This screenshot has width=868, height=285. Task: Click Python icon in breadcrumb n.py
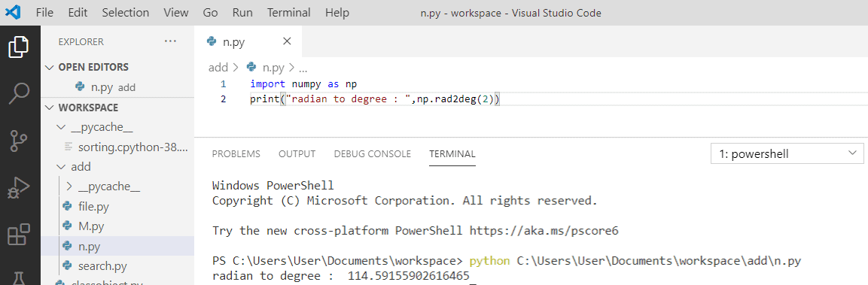pos(252,68)
